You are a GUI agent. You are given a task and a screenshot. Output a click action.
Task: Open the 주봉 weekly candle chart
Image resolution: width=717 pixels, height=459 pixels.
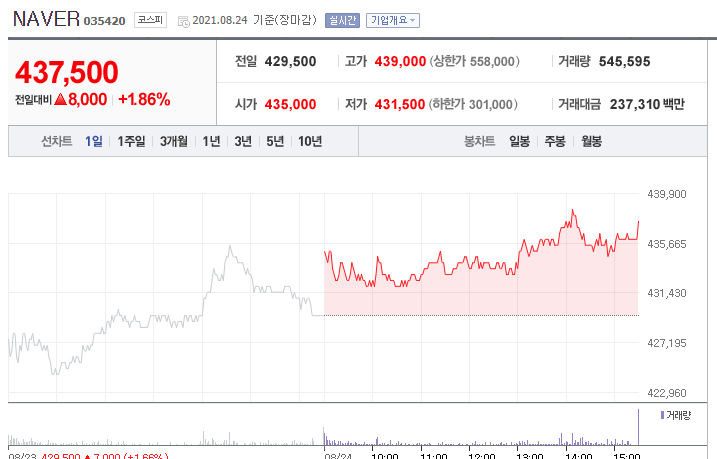(x=555, y=141)
